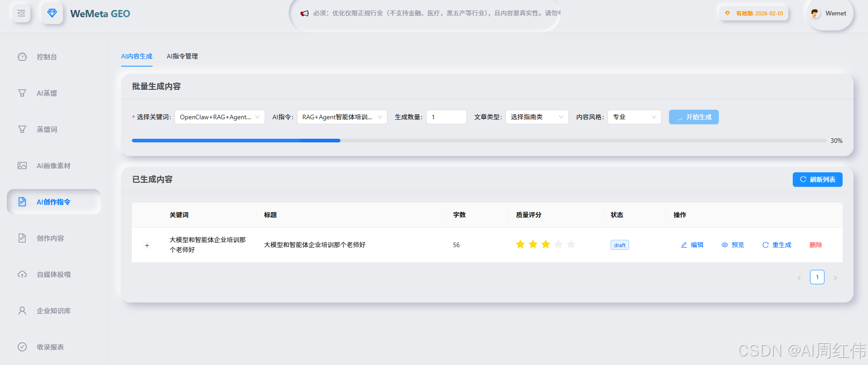The width and height of the screenshot is (868, 365).
Task: Click the generation progress bar
Action: (x=479, y=141)
